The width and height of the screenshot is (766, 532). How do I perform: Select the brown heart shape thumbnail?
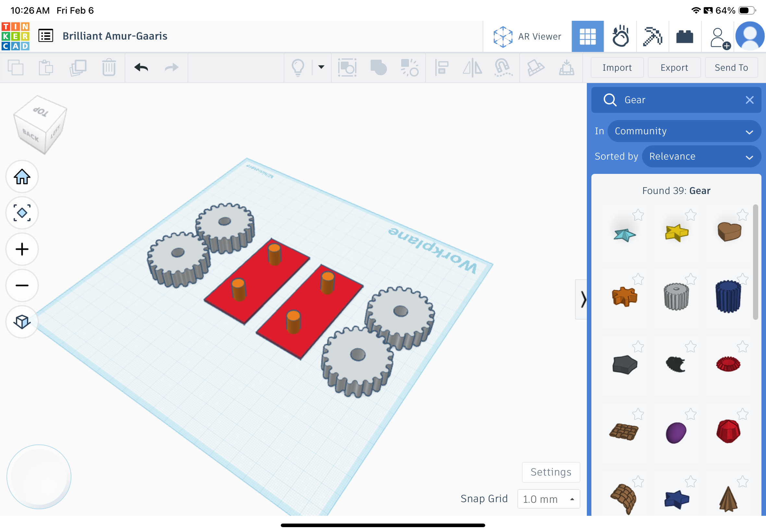(729, 232)
